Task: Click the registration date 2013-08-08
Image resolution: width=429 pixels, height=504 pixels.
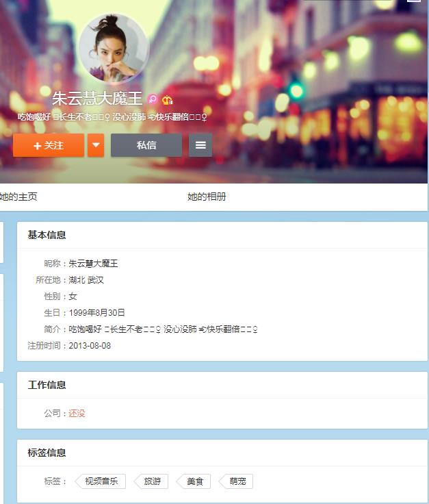Action: (x=90, y=346)
